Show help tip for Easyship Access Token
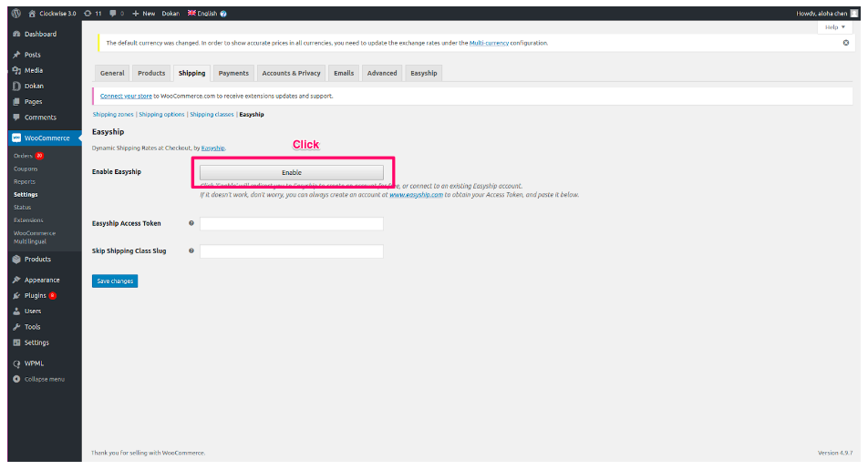The height and width of the screenshot is (470, 868). [191, 223]
